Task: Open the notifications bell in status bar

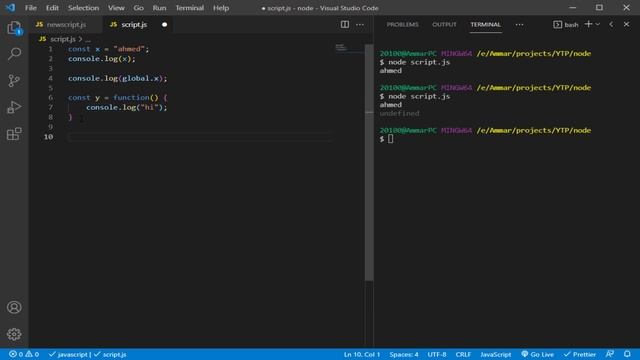Action: click(x=627, y=354)
